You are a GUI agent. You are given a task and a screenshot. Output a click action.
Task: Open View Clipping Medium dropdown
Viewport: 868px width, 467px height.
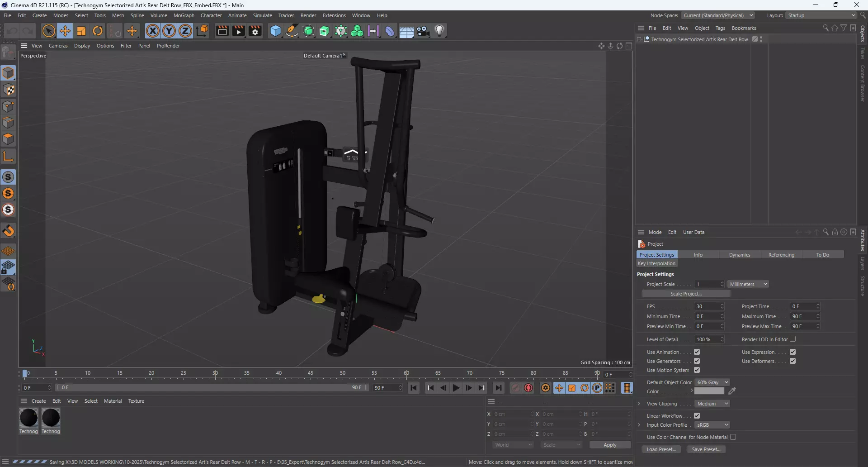pyautogui.click(x=712, y=404)
